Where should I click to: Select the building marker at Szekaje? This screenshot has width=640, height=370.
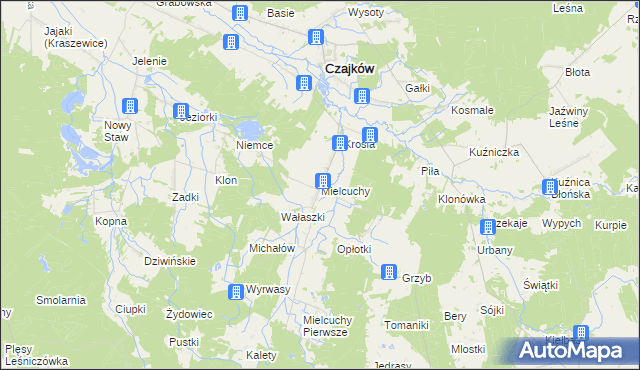(x=488, y=227)
